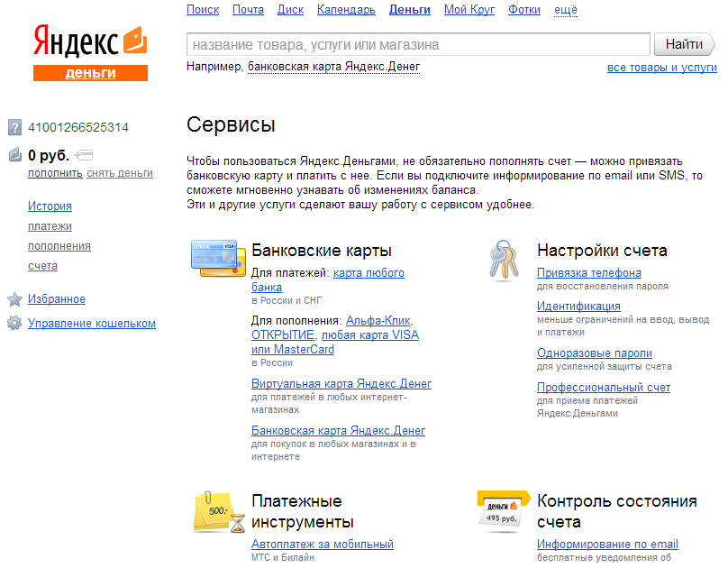Open the Диск service link
This screenshot has height=568, width=728.
[x=290, y=10]
